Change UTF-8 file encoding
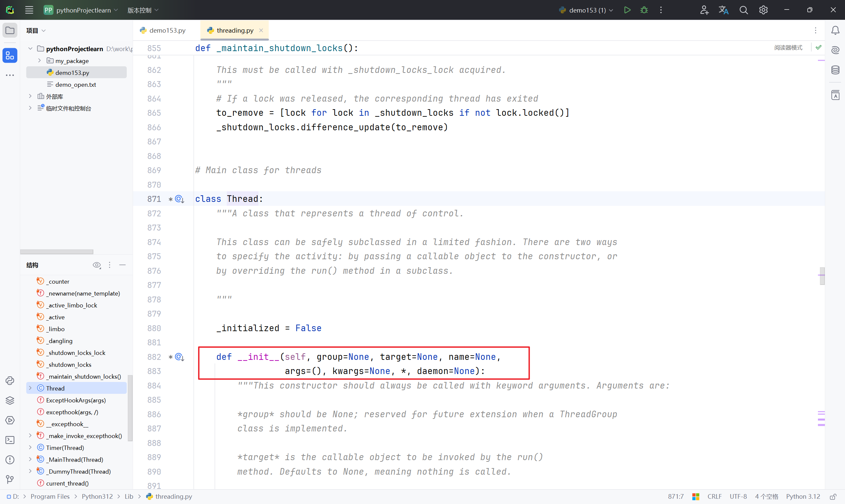Screen dimensions: 845x504 point(738,496)
